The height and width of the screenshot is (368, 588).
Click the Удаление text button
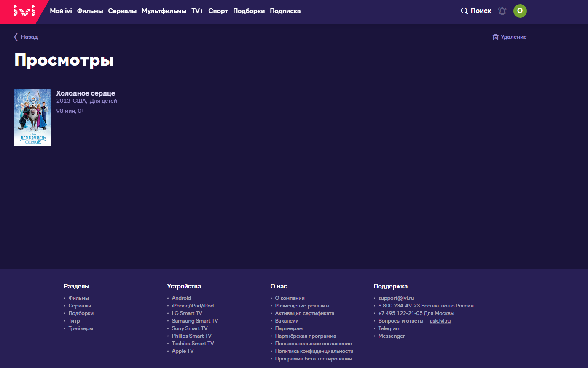click(514, 37)
